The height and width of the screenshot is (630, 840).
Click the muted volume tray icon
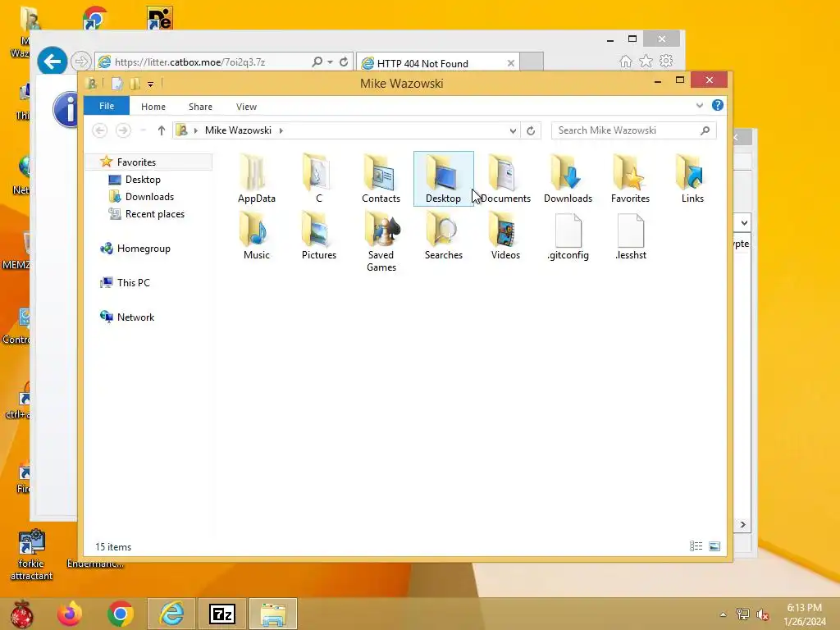click(x=763, y=614)
